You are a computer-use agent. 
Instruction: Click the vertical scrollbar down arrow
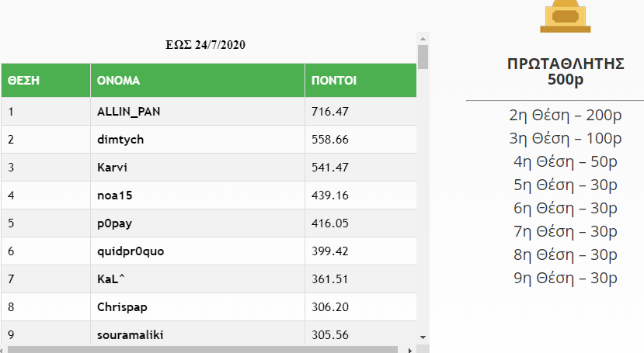coord(423,337)
